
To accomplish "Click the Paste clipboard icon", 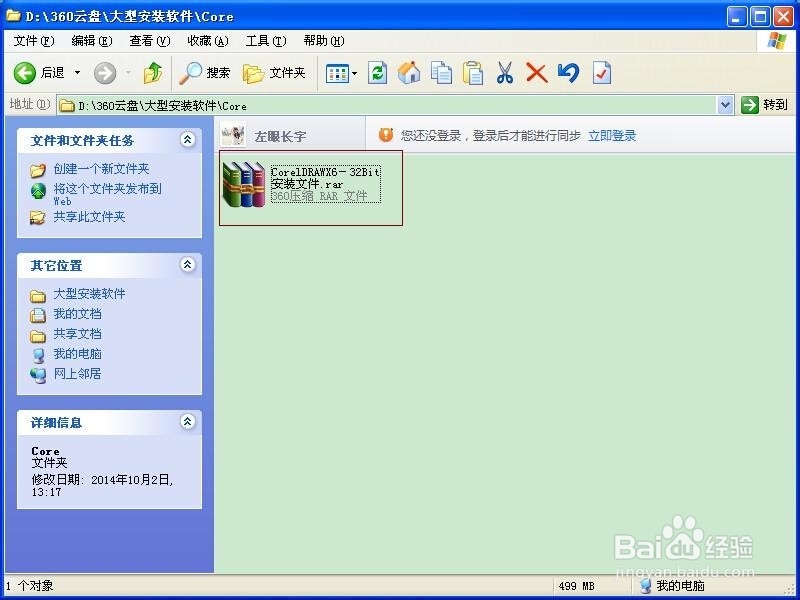I will 473,73.
